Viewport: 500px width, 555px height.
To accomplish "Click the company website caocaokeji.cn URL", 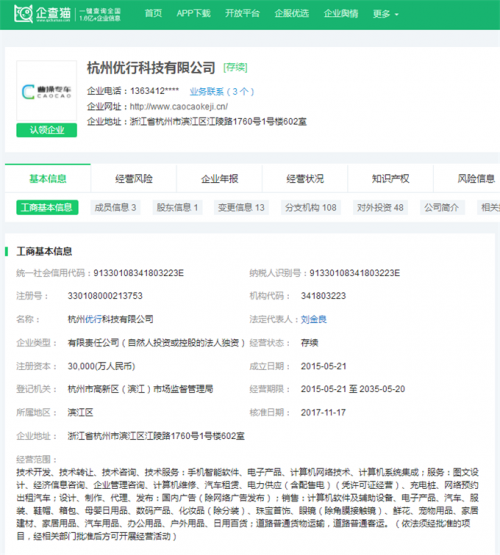I will coord(179,107).
